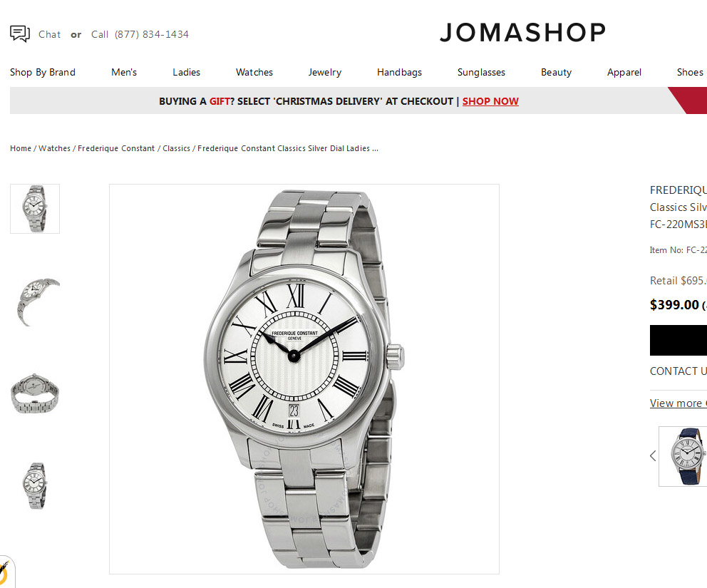Go to Frederique Constant breadcrumb link
The width and height of the screenshot is (707, 588).
pyautogui.click(x=116, y=148)
